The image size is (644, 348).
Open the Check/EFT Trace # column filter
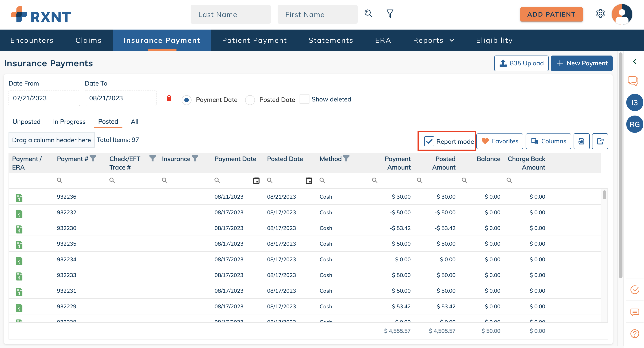152,158
